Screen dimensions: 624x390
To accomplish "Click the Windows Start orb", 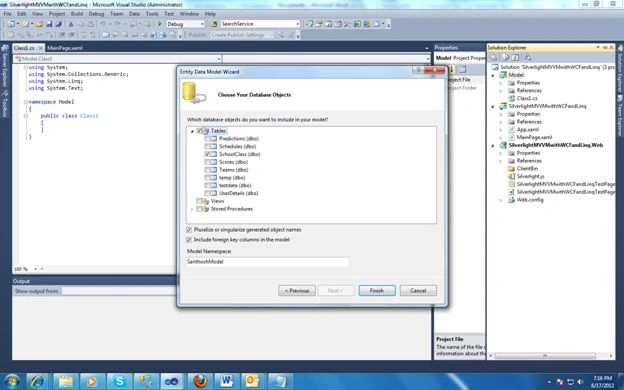I will [x=12, y=381].
